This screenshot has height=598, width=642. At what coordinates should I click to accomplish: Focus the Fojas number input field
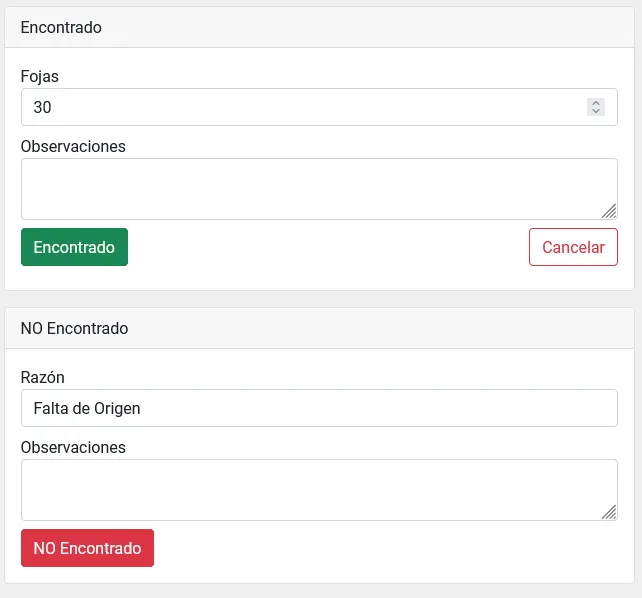[x=300, y=107]
